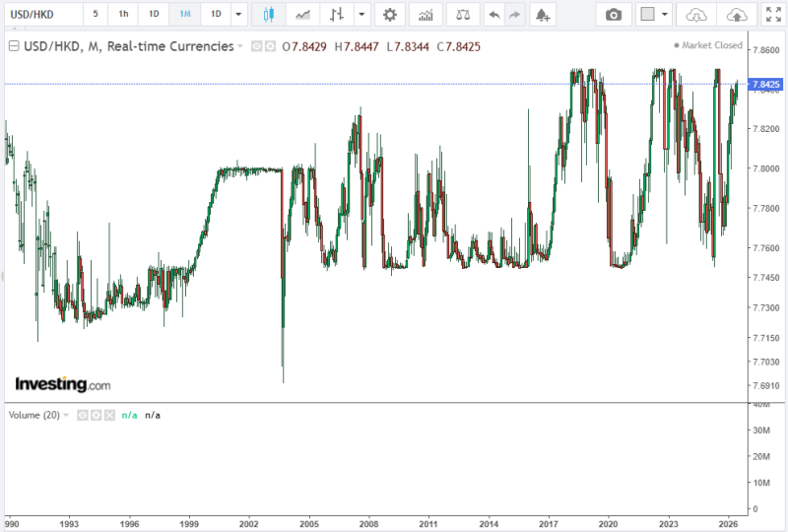Open the Indicators menu icon
Image resolution: width=788 pixels, height=532 pixels.
[426, 15]
